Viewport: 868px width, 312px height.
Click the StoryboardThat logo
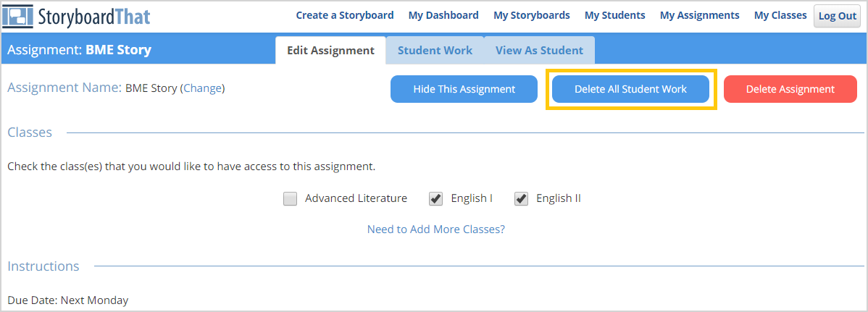[x=77, y=16]
